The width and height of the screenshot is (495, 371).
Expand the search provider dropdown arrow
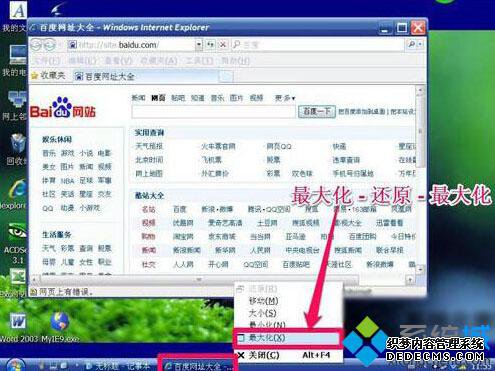tap(421, 44)
